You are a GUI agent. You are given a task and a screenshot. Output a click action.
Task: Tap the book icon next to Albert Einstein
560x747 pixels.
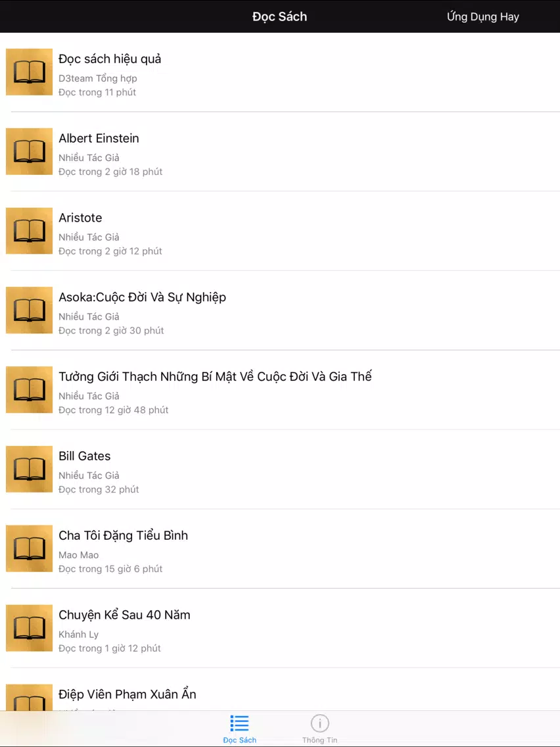point(29,151)
